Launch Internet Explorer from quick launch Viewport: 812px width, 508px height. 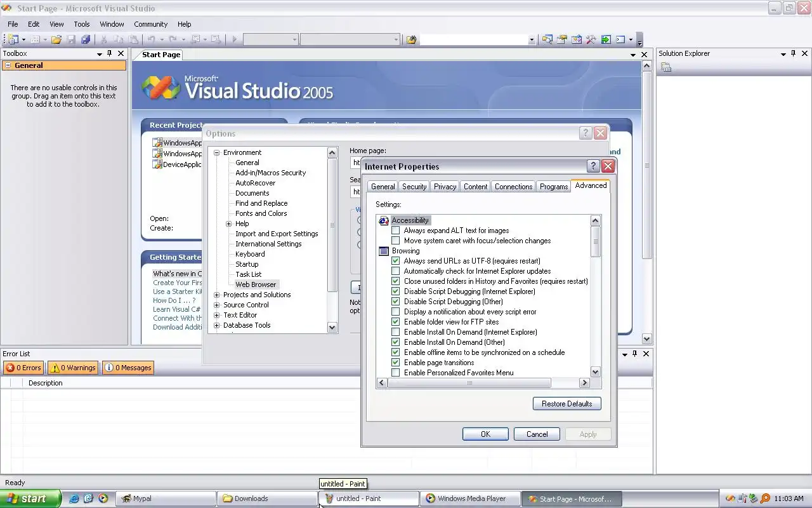74,498
